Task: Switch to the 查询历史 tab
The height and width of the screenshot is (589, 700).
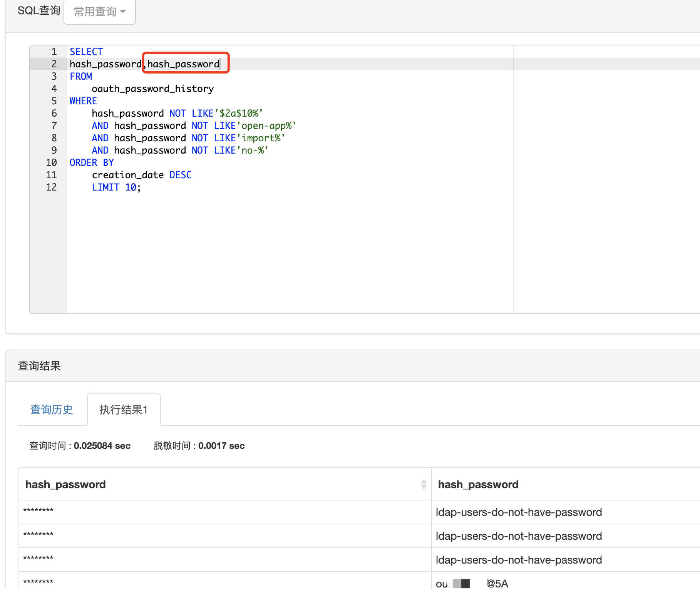Action: point(52,410)
